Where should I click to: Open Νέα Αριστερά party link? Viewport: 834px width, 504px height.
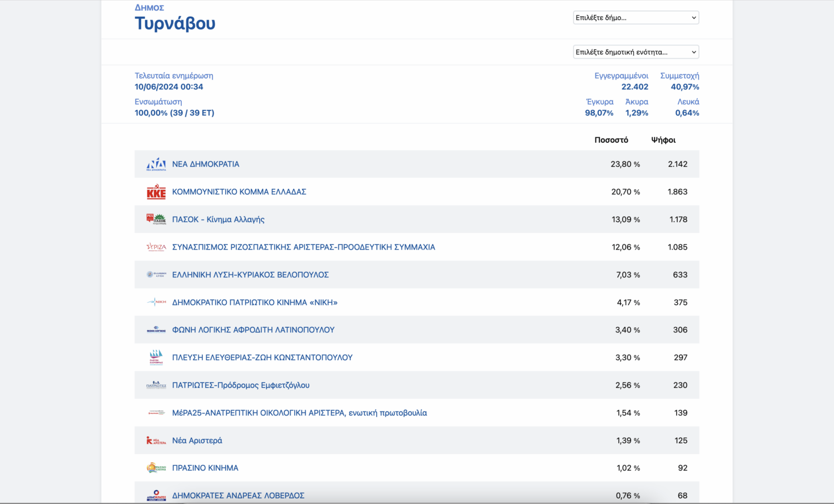pos(197,440)
